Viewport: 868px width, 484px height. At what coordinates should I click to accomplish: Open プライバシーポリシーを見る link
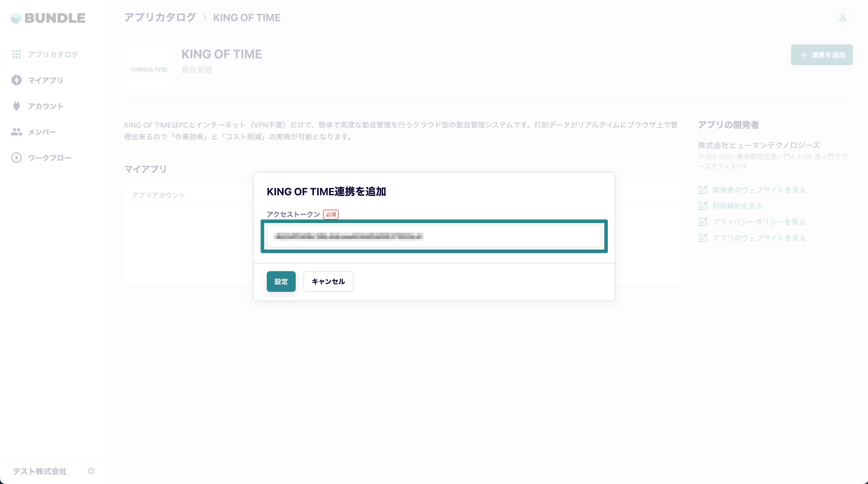759,222
